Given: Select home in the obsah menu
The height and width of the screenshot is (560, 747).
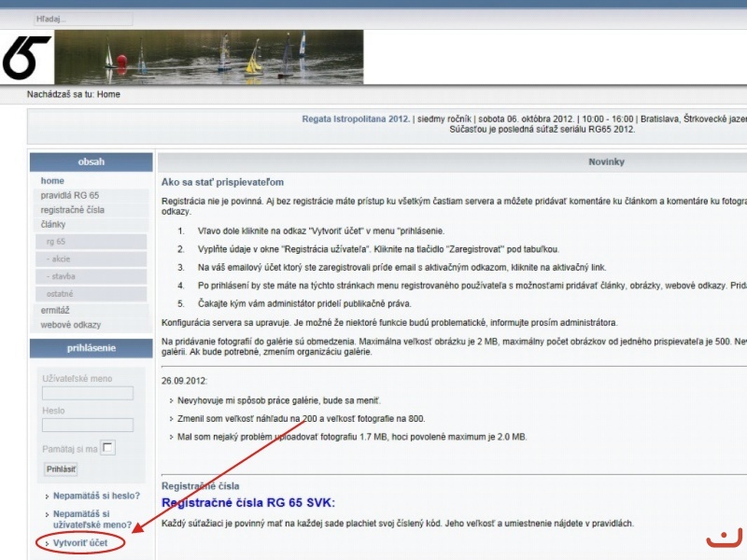Looking at the screenshot, I should point(52,180).
